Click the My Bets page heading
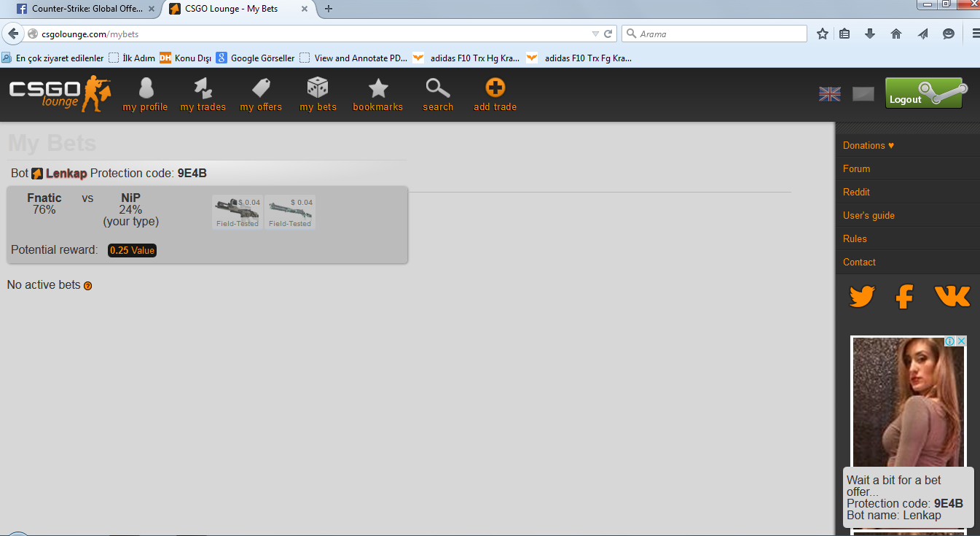Viewport: 980px width, 536px height. point(52,143)
